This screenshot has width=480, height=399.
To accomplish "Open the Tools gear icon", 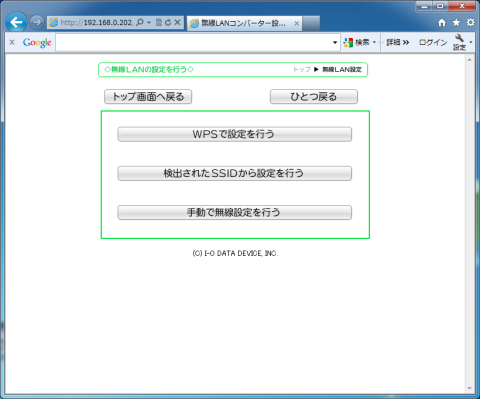I will (x=470, y=22).
